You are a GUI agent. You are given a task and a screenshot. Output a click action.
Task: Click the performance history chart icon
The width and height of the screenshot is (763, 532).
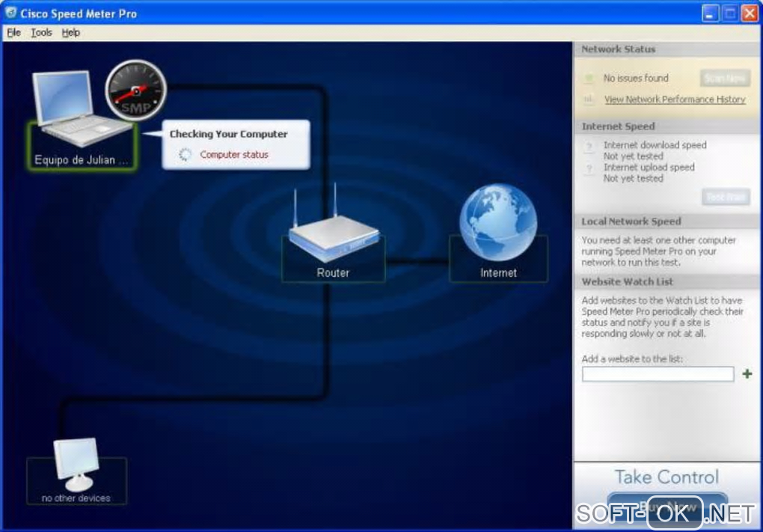pos(589,100)
